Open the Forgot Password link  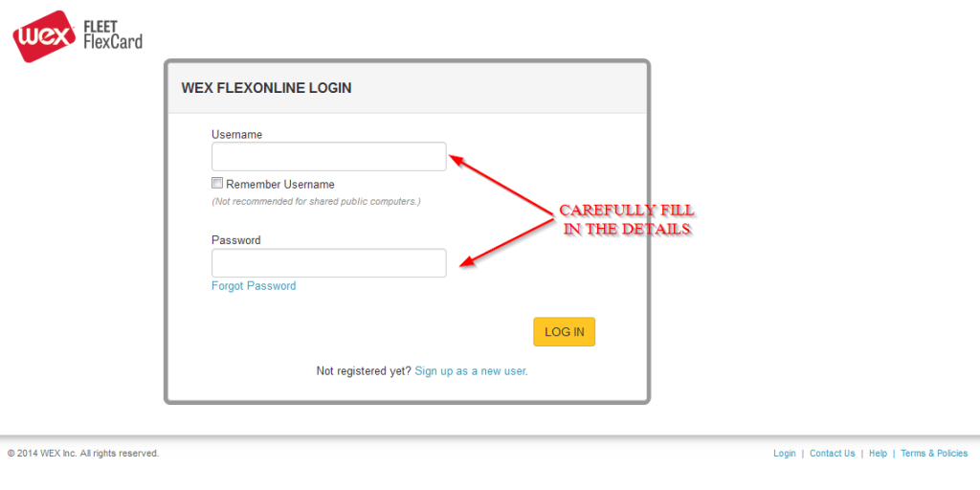(x=254, y=286)
